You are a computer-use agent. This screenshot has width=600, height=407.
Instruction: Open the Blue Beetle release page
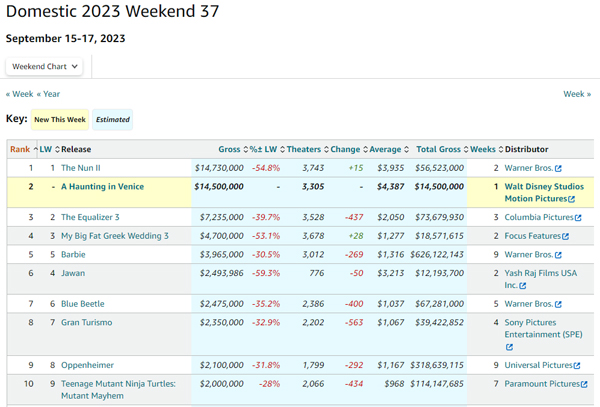tap(83, 304)
